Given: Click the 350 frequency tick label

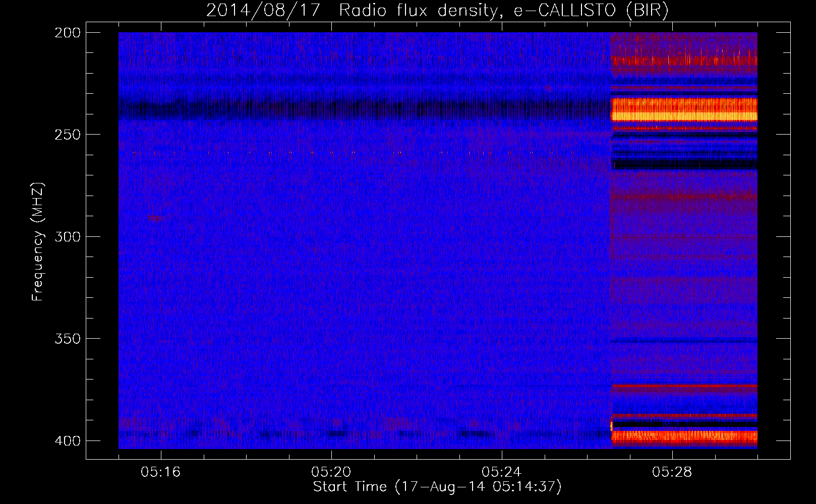Looking at the screenshot, I should click(x=68, y=339).
